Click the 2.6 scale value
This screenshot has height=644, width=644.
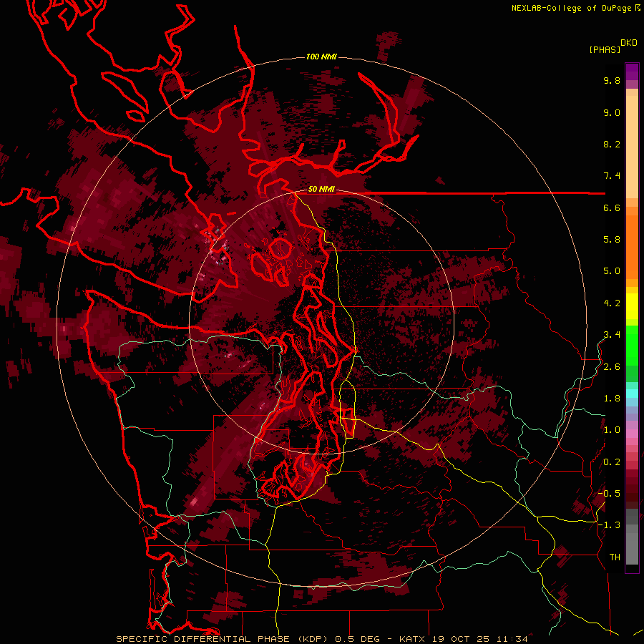tap(612, 367)
